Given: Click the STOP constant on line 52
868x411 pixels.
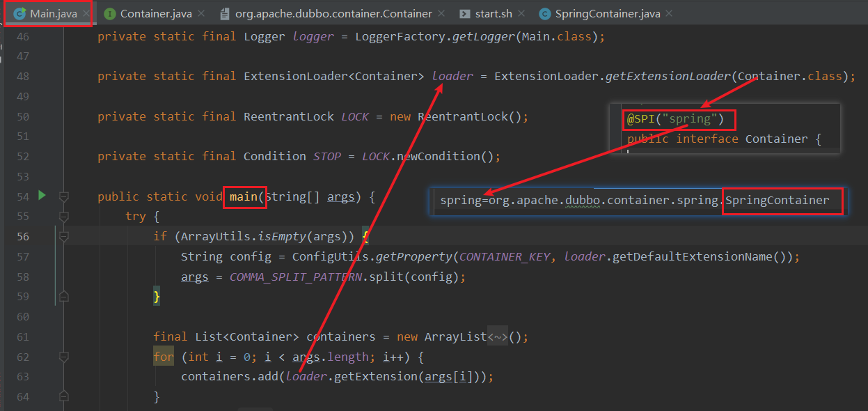Looking at the screenshot, I should [x=327, y=156].
